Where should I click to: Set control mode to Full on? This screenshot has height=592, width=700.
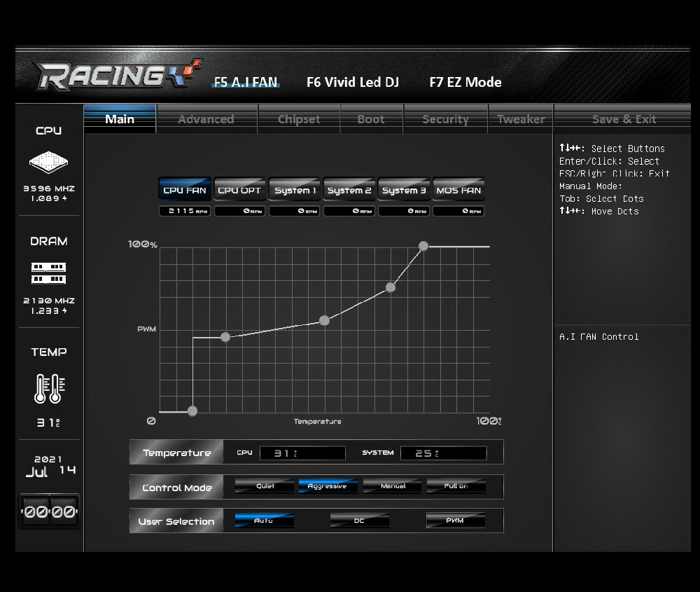(x=456, y=486)
